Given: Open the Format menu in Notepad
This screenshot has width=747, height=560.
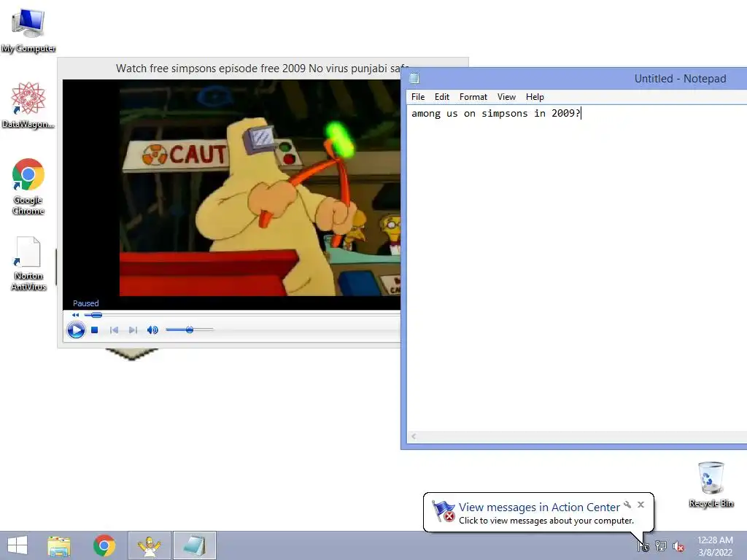Looking at the screenshot, I should point(473,97).
